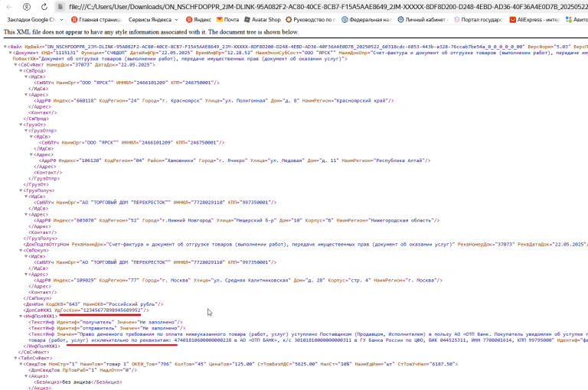Screen dimensions: 588x390
Task: Collapse the Адрес node under ГрузПолуч
Action: tap(26, 215)
